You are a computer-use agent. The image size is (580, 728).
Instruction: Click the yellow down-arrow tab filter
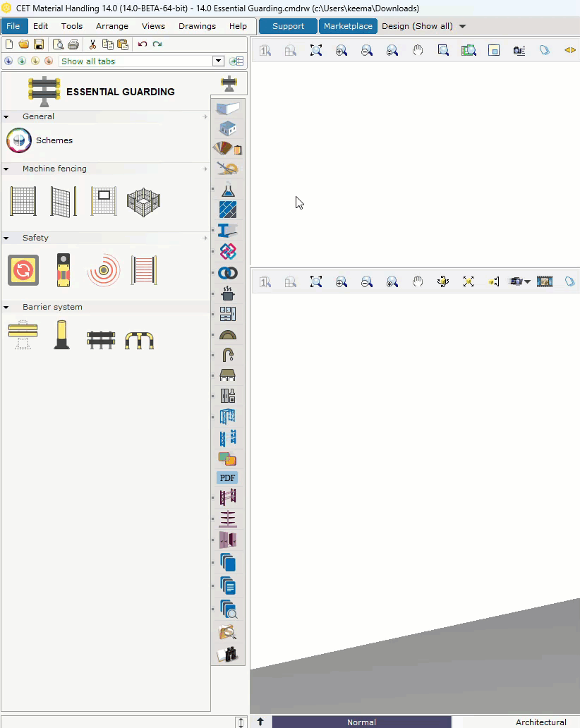pyautogui.click(x=35, y=61)
